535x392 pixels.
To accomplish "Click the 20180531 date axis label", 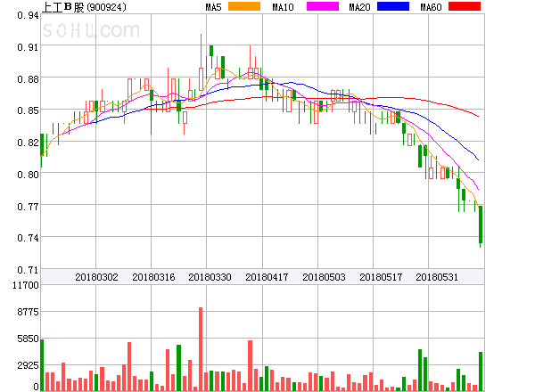I will point(437,277).
